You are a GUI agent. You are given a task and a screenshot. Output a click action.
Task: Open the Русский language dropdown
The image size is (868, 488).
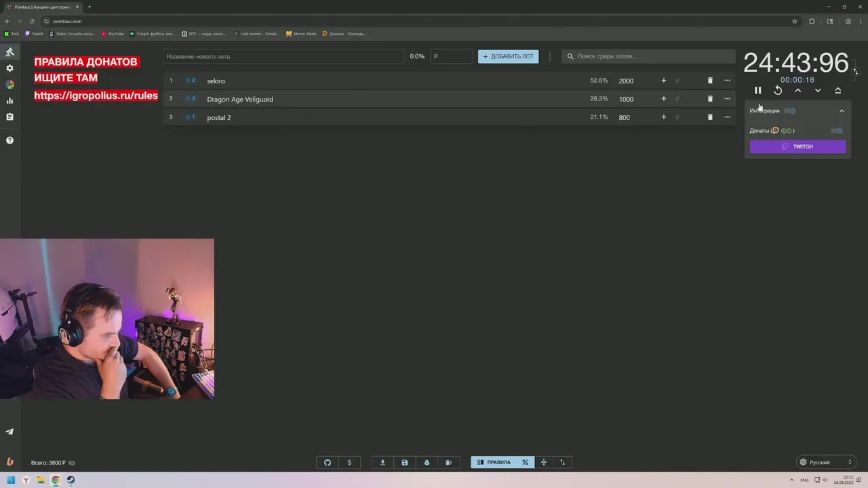826,462
